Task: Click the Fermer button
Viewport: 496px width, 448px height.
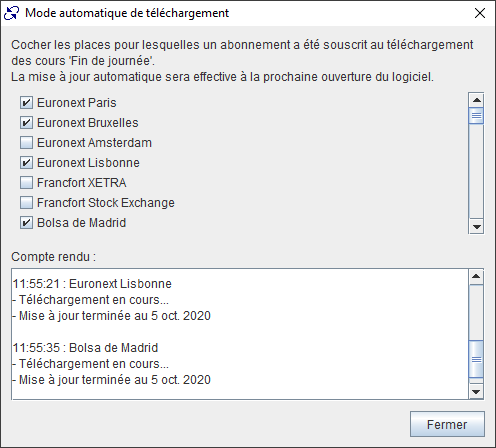Action: [x=447, y=424]
